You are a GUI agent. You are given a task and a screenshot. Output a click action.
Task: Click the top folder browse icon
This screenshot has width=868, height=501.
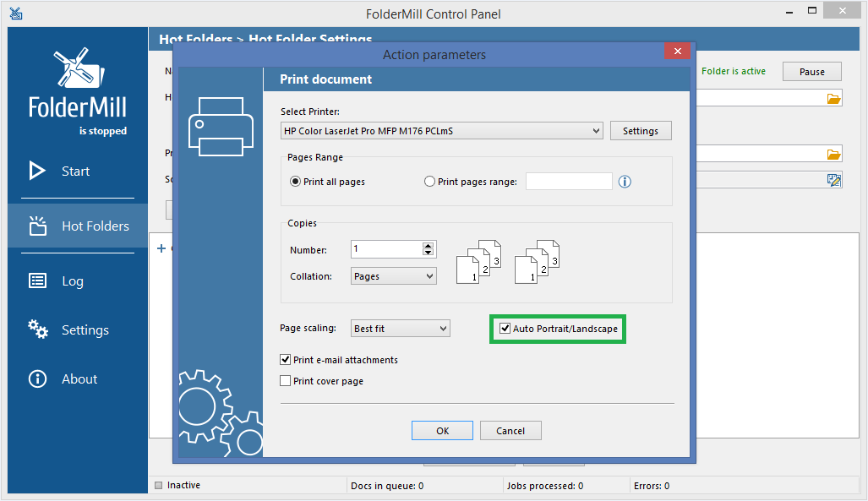[833, 99]
